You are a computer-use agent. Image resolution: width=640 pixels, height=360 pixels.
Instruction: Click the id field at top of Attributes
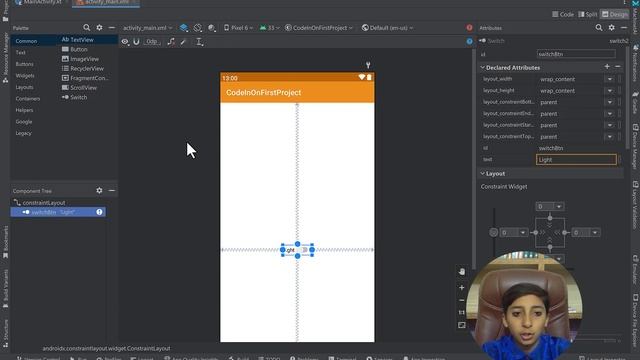click(x=576, y=54)
